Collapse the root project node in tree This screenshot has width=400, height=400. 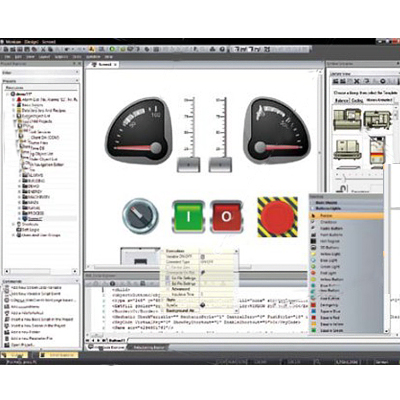[8, 94]
